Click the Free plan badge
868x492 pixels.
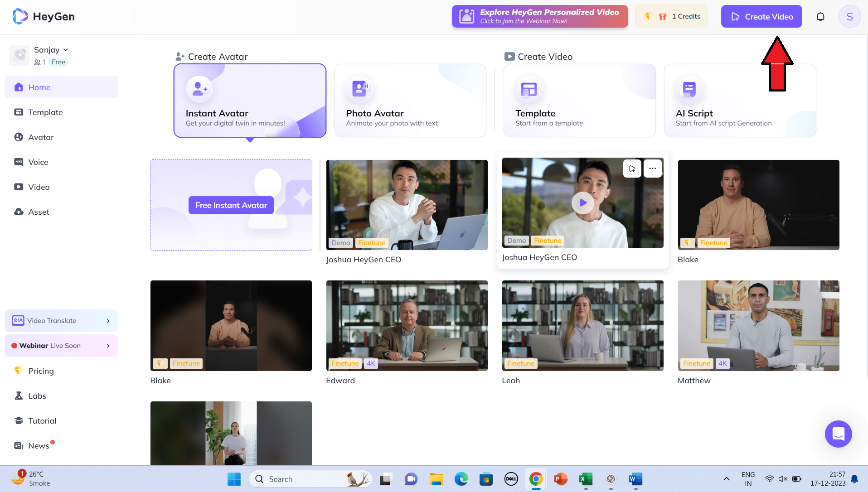(x=58, y=62)
